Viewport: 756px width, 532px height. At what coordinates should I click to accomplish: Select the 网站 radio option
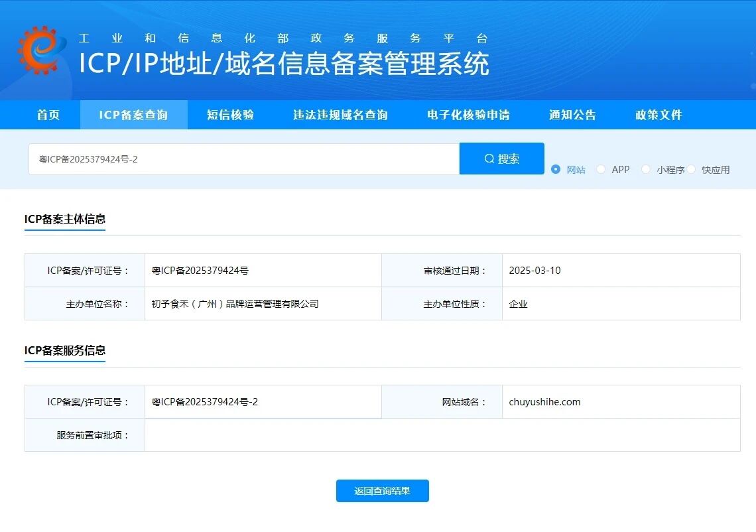click(x=556, y=169)
